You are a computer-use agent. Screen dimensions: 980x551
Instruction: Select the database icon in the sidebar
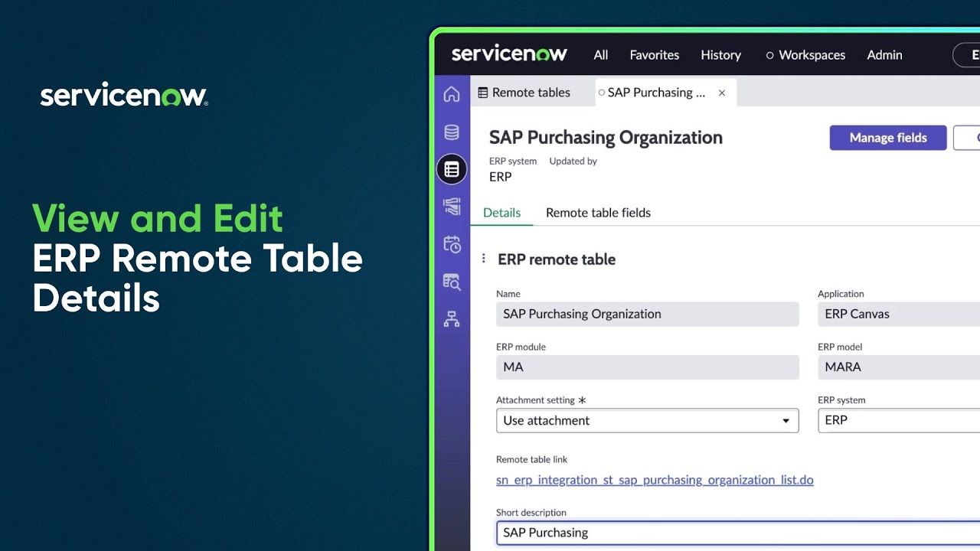pyautogui.click(x=452, y=132)
